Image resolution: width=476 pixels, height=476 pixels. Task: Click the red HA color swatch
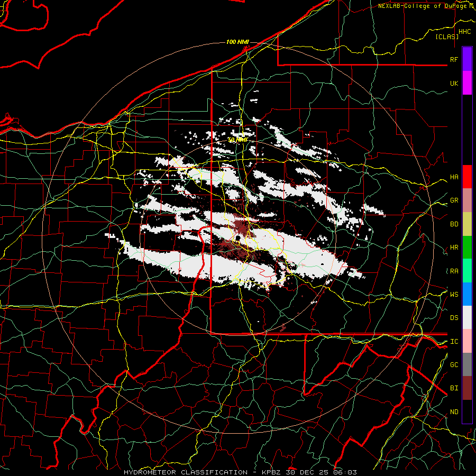point(467,177)
